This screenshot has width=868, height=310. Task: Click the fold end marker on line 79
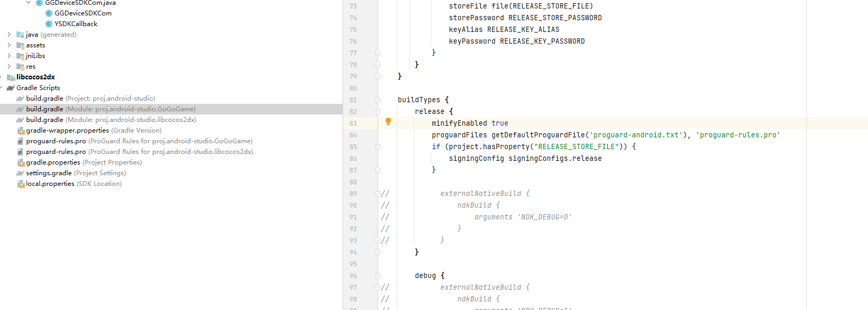pos(378,76)
